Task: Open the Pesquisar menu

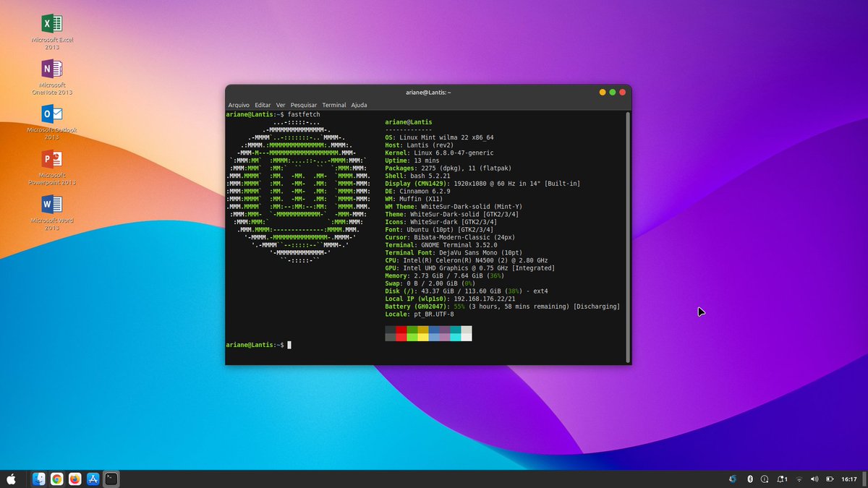Action: (304, 105)
